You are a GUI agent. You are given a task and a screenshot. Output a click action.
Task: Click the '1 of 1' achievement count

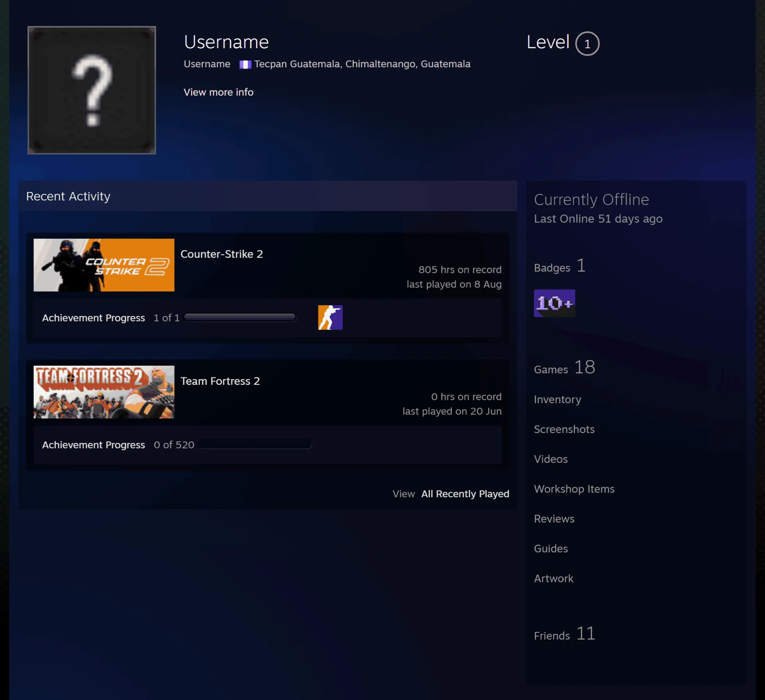[x=167, y=318]
